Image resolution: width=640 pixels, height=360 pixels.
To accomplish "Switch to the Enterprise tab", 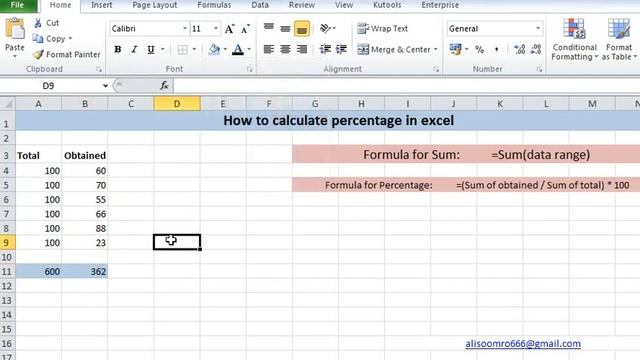I will (440, 5).
